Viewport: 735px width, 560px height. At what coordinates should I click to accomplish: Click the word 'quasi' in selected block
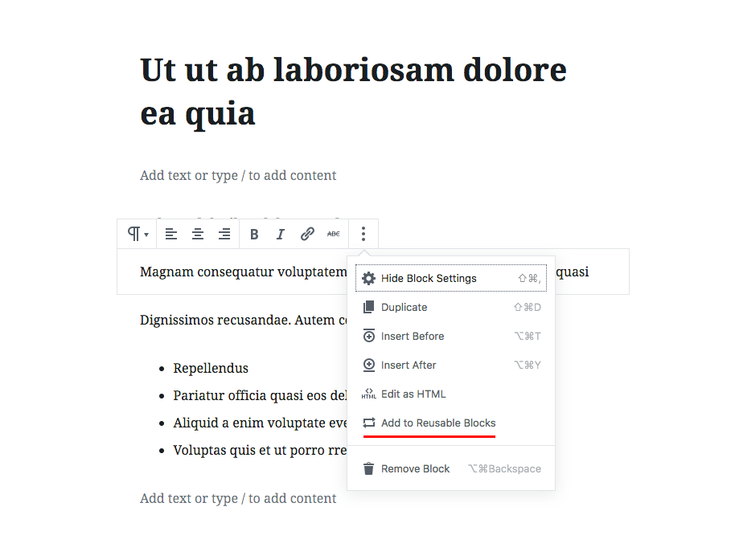pyautogui.click(x=573, y=272)
